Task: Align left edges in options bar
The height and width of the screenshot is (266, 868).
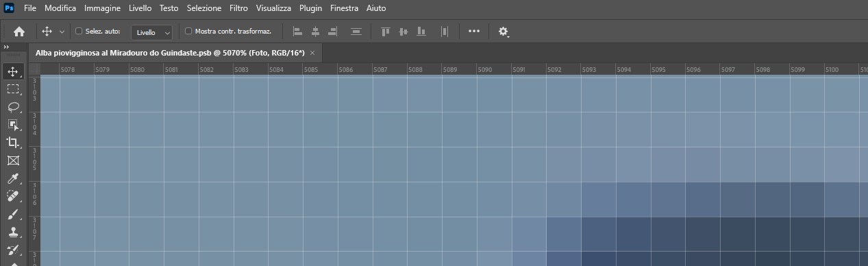Action: pos(297,32)
